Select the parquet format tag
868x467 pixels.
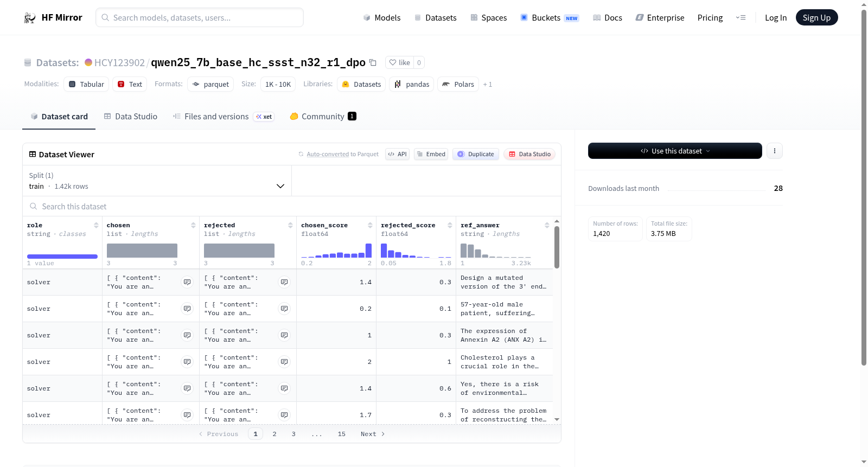click(210, 84)
